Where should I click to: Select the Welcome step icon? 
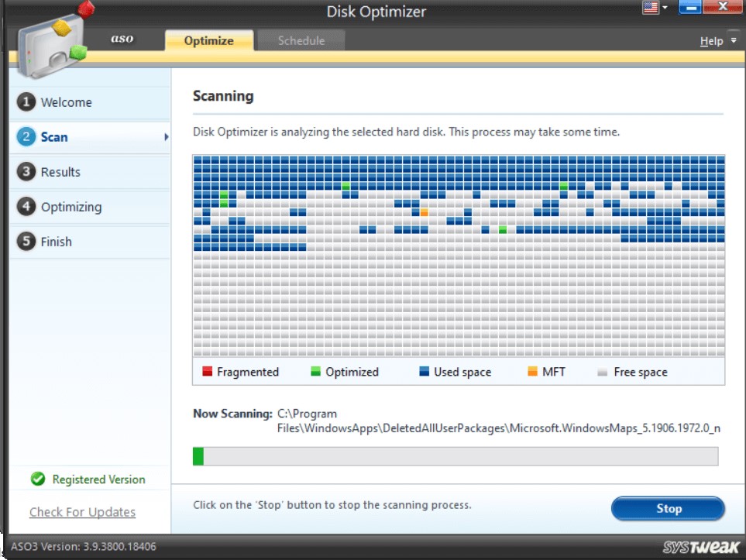[x=28, y=101]
